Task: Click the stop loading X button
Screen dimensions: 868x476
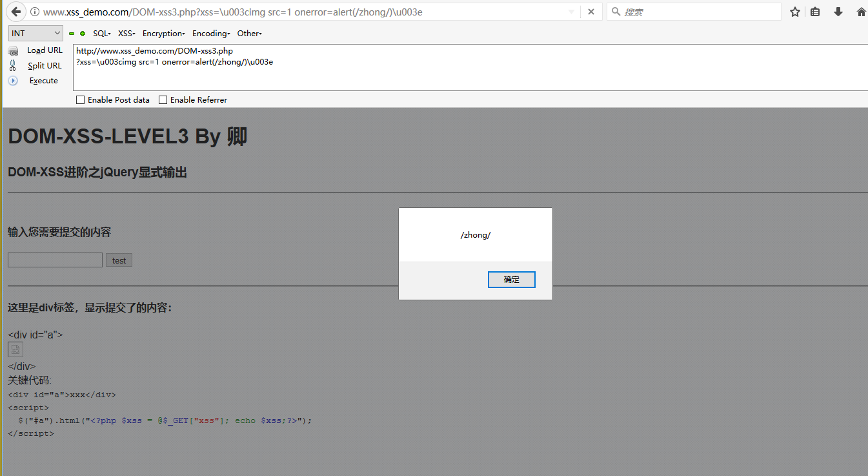Action: [x=591, y=12]
